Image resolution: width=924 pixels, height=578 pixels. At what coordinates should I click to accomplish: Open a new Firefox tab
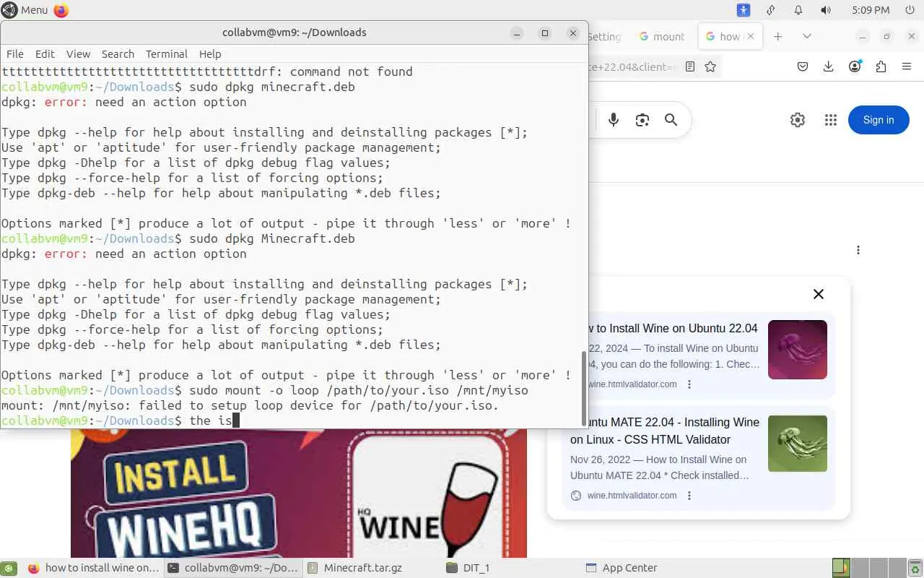click(x=777, y=36)
